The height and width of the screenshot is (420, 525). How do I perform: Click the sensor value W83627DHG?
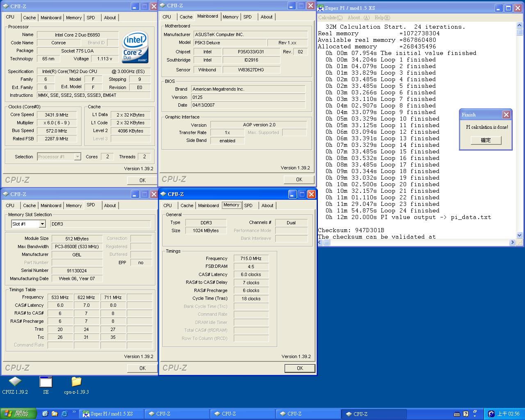[251, 70]
